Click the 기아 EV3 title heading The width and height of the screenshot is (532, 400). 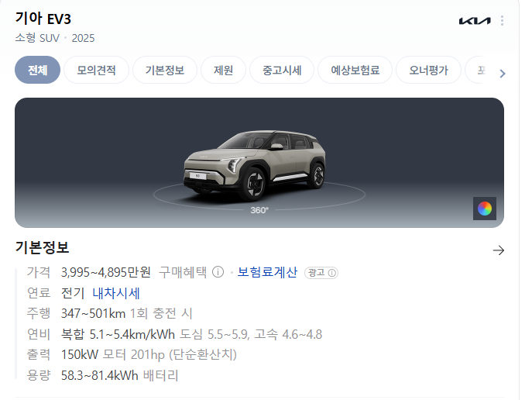[43, 19]
